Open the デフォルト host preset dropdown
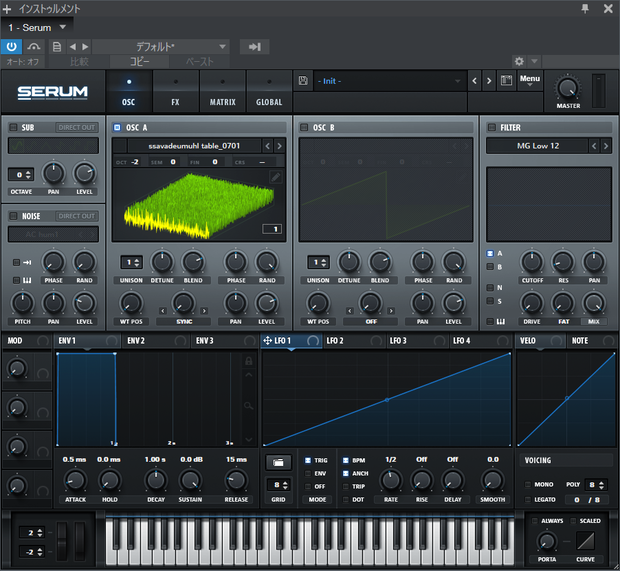Image resolution: width=620 pixels, height=571 pixels. 161,47
